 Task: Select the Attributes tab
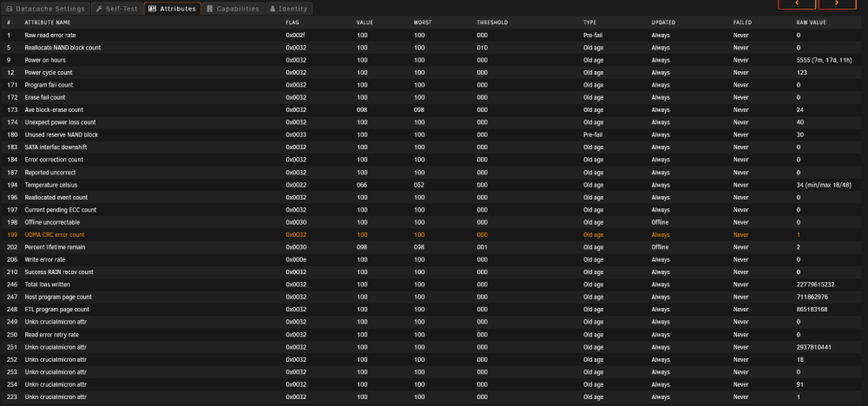click(x=172, y=9)
